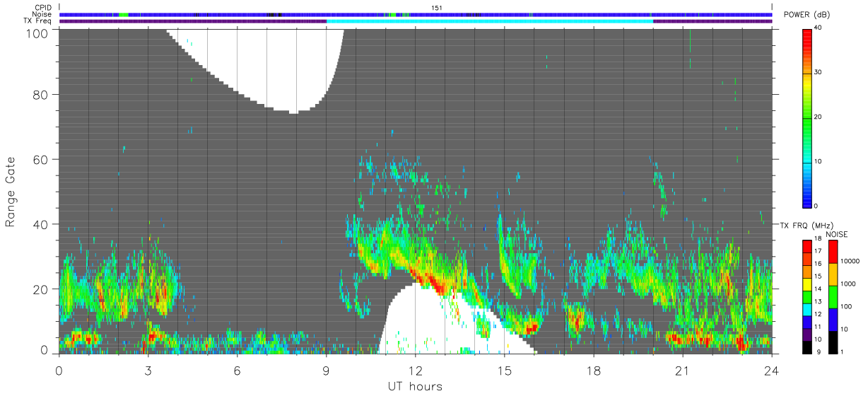
Task: Select the CPID value 151
Action: point(437,8)
